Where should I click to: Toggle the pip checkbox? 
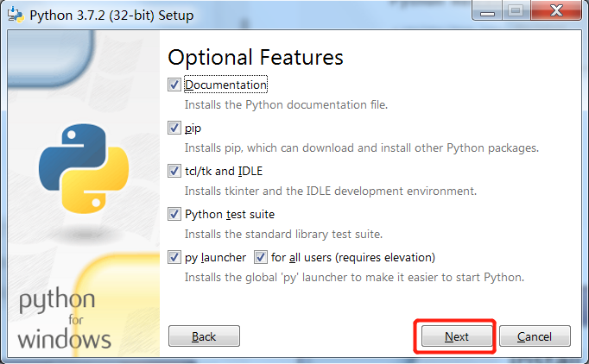[x=174, y=128]
